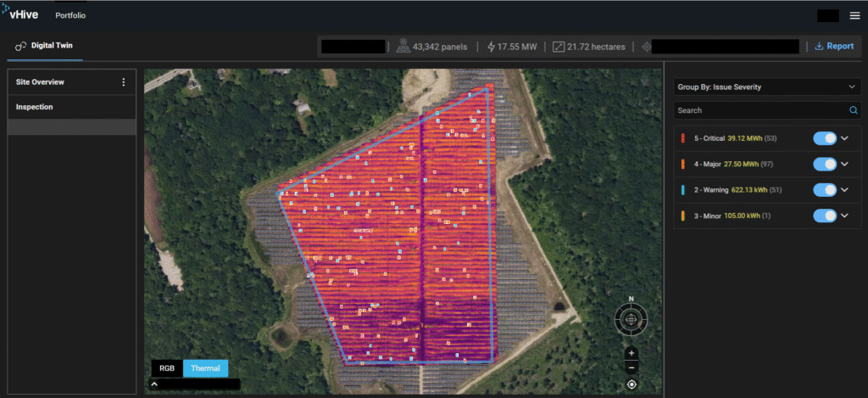The image size is (868, 398).
Task: Expand the 2 - Warning group
Action: click(x=845, y=190)
